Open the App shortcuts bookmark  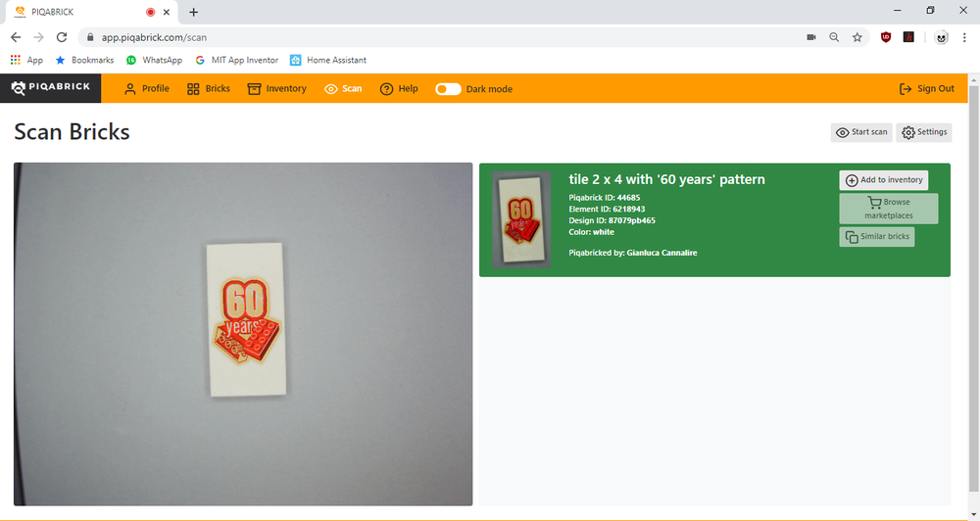26,60
